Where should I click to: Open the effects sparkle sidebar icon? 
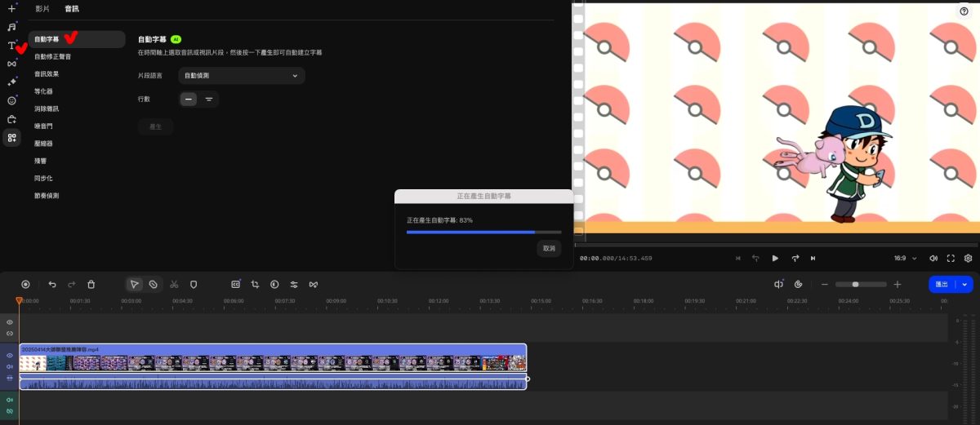[x=11, y=82]
